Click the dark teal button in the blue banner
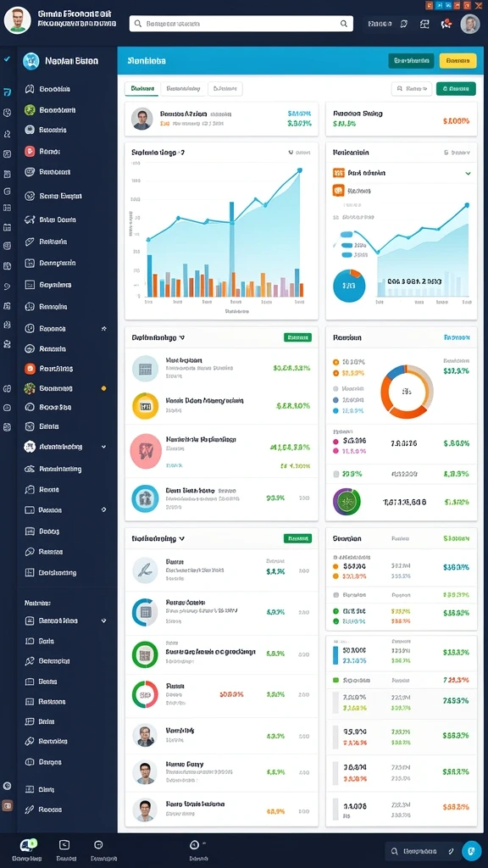The width and height of the screenshot is (488, 868). tap(411, 60)
